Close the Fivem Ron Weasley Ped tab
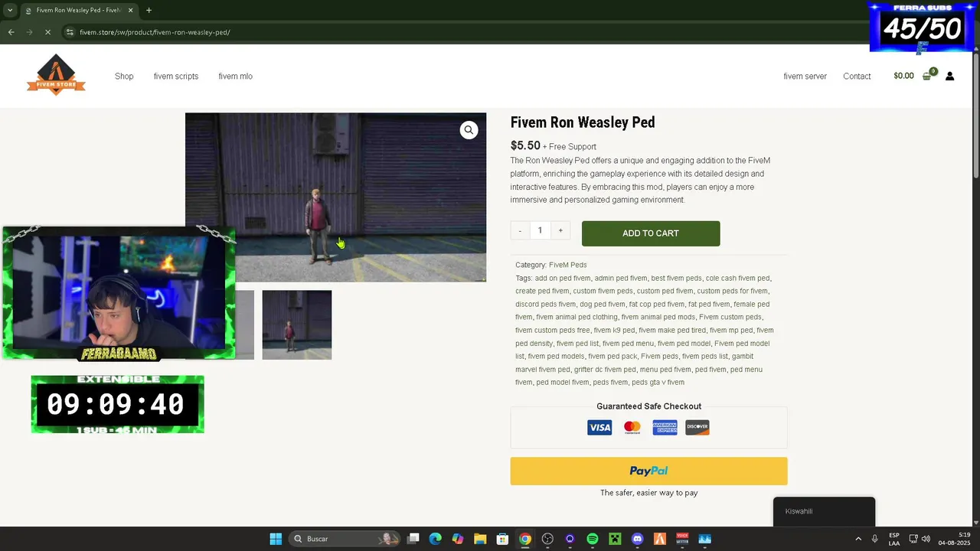This screenshot has width=980, height=551. [132, 11]
